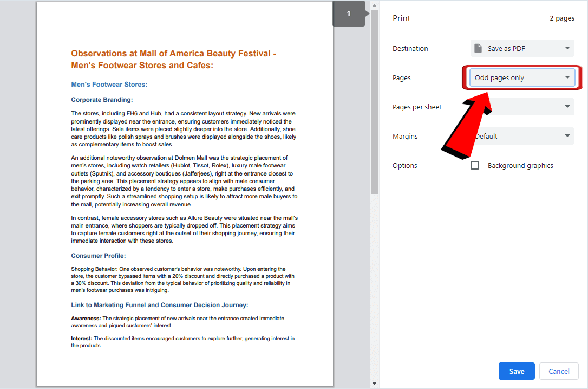This screenshot has width=588, height=389.
Task: Open the Destination dropdown showing Save as PDF
Action: pyautogui.click(x=521, y=48)
